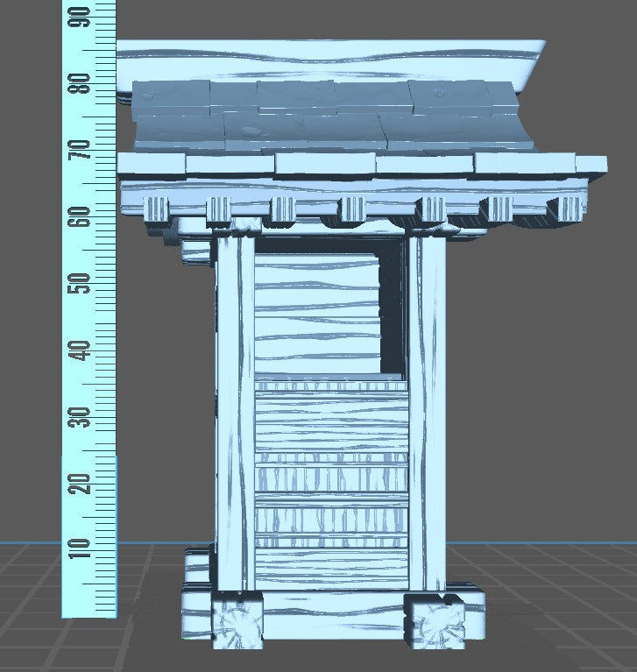The height and width of the screenshot is (672, 637).
Task: Click the 50 mark on the ruler
Action: click(x=84, y=282)
